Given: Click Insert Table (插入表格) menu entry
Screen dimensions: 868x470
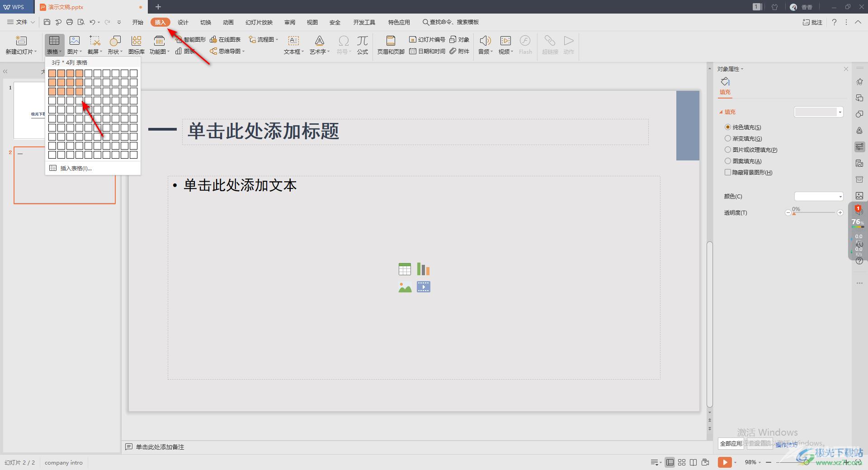Looking at the screenshot, I should pyautogui.click(x=93, y=168).
